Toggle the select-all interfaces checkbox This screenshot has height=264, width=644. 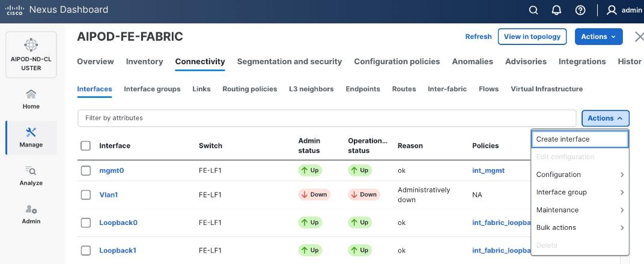(x=86, y=146)
